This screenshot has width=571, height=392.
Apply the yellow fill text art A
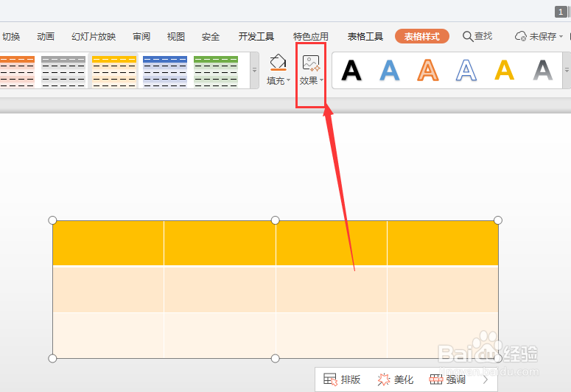click(505, 70)
